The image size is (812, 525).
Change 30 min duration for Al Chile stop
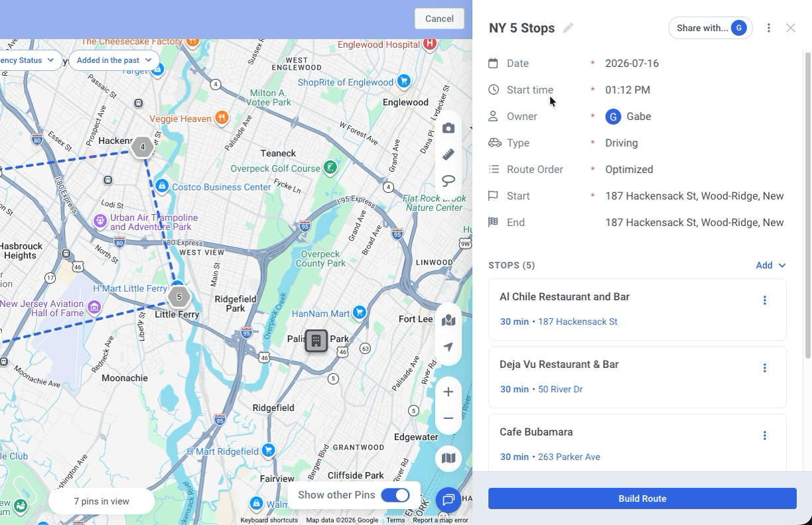click(514, 321)
